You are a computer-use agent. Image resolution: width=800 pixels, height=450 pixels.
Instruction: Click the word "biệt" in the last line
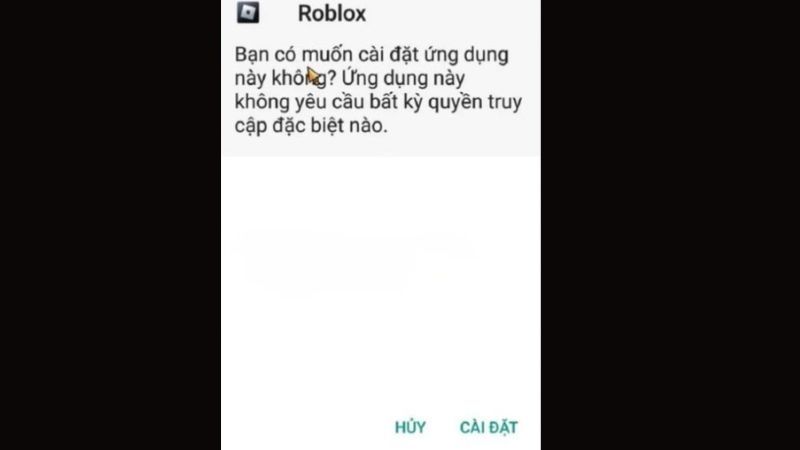point(327,126)
